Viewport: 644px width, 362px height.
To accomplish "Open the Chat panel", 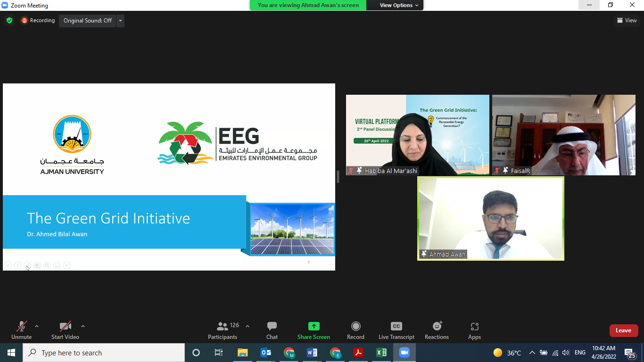I will pyautogui.click(x=272, y=330).
